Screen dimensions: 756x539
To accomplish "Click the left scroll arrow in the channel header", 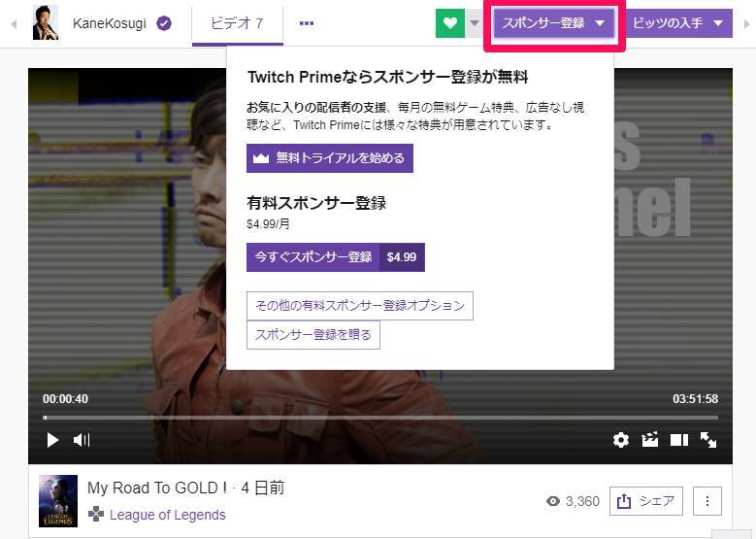I will click(14, 23).
